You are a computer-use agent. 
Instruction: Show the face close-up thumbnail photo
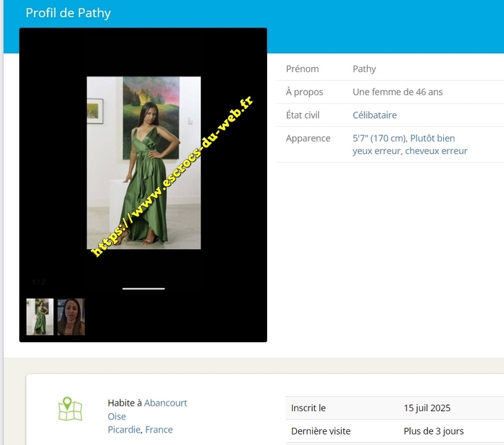71,317
